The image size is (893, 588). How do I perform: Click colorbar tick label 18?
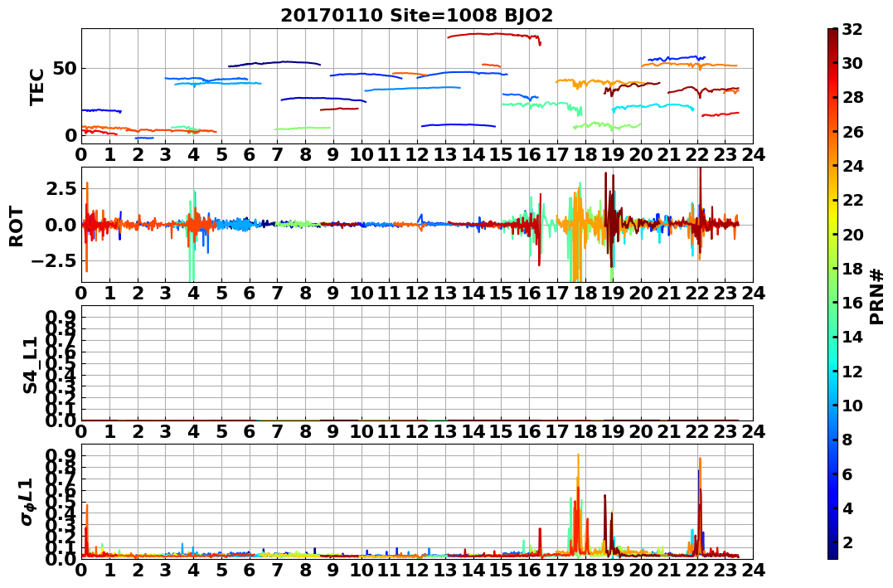[852, 269]
